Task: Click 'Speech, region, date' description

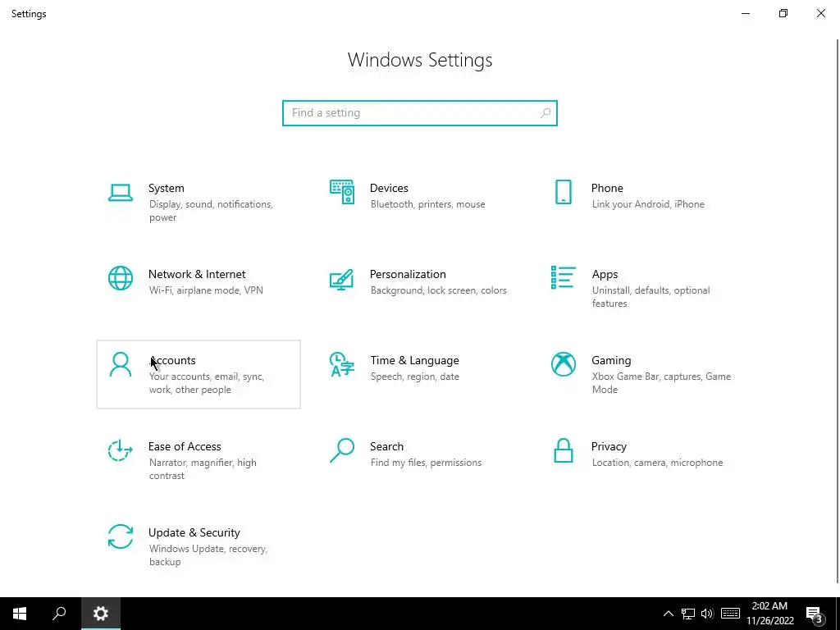Action: 414,377
